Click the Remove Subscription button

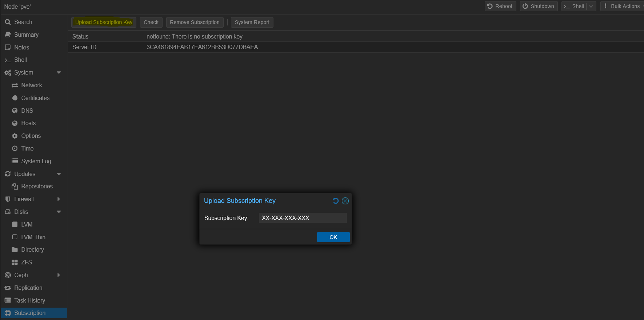195,22
